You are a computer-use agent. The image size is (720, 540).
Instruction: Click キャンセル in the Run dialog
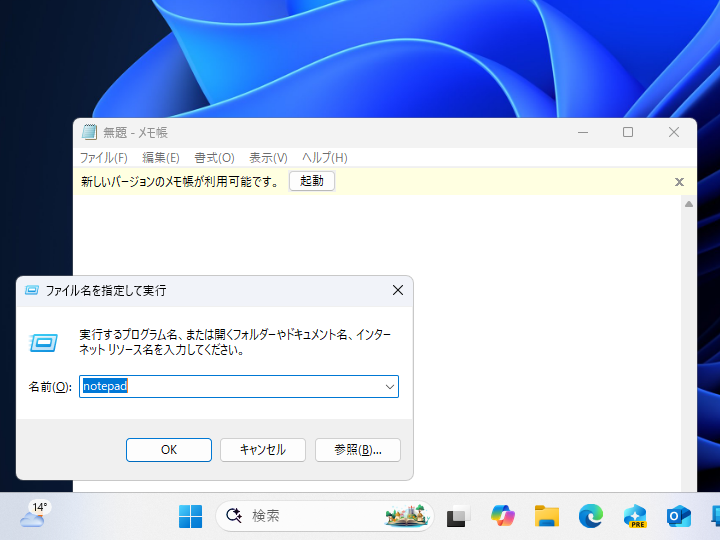(x=263, y=450)
